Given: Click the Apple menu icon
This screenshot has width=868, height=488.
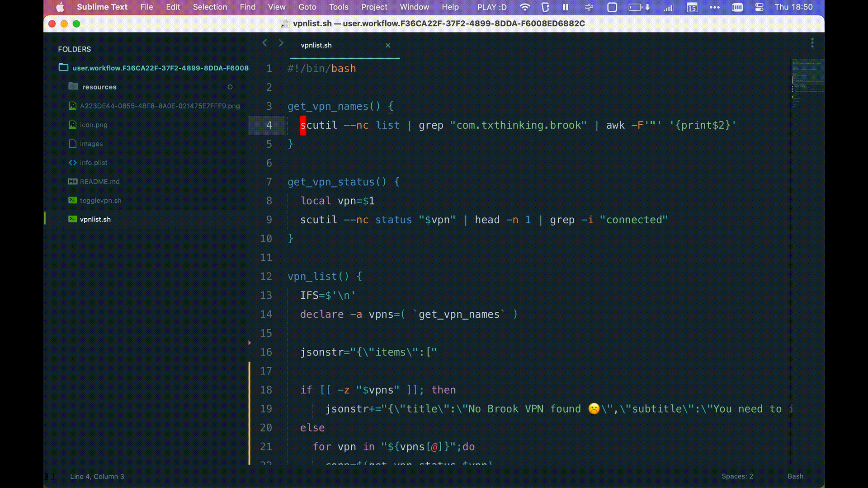Looking at the screenshot, I should click(60, 7).
